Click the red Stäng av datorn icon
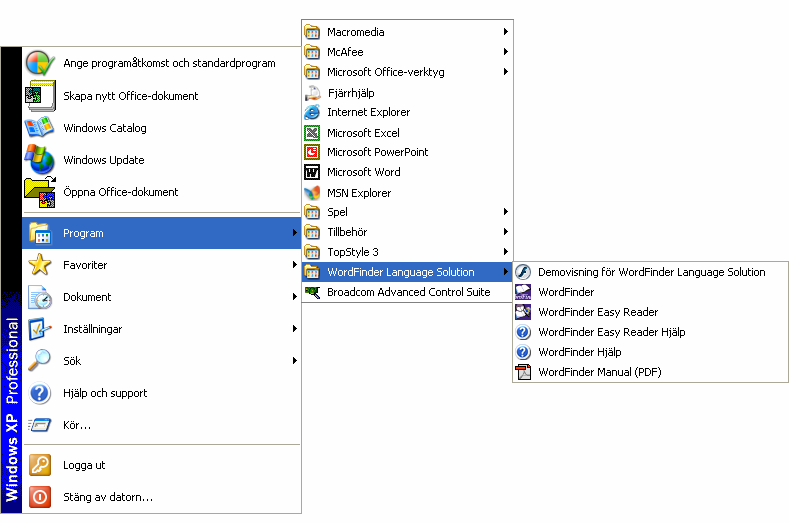Image resolution: width=789 pixels, height=523 pixels. (x=40, y=497)
